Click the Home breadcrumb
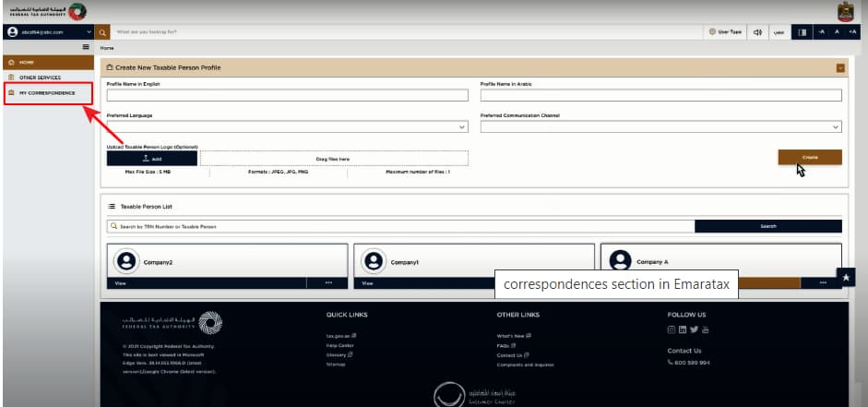The height and width of the screenshot is (407, 868). coord(107,48)
